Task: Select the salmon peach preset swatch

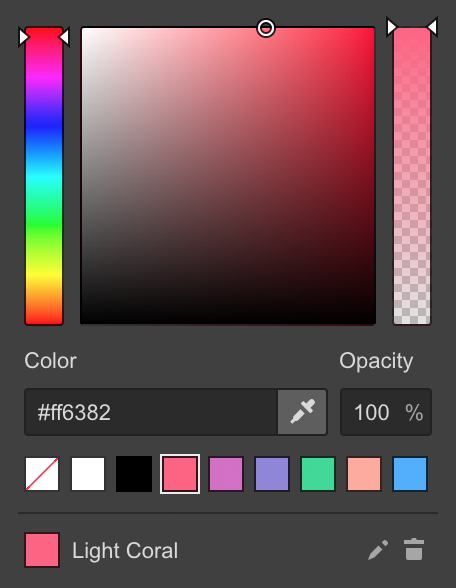Action: click(364, 474)
